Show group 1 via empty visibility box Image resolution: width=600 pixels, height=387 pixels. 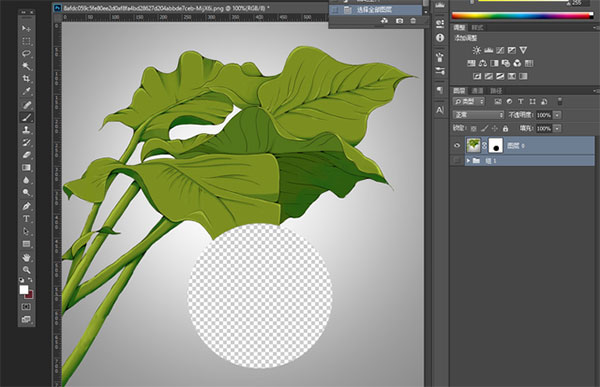click(x=457, y=161)
